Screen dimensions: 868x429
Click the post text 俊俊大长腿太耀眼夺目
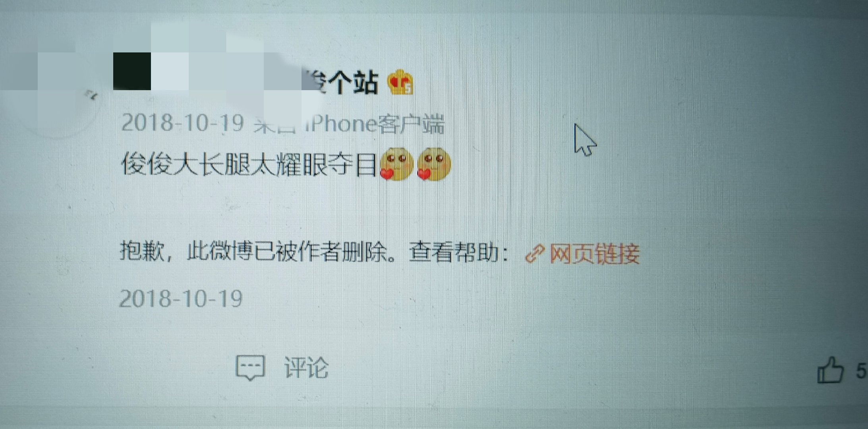point(249,164)
